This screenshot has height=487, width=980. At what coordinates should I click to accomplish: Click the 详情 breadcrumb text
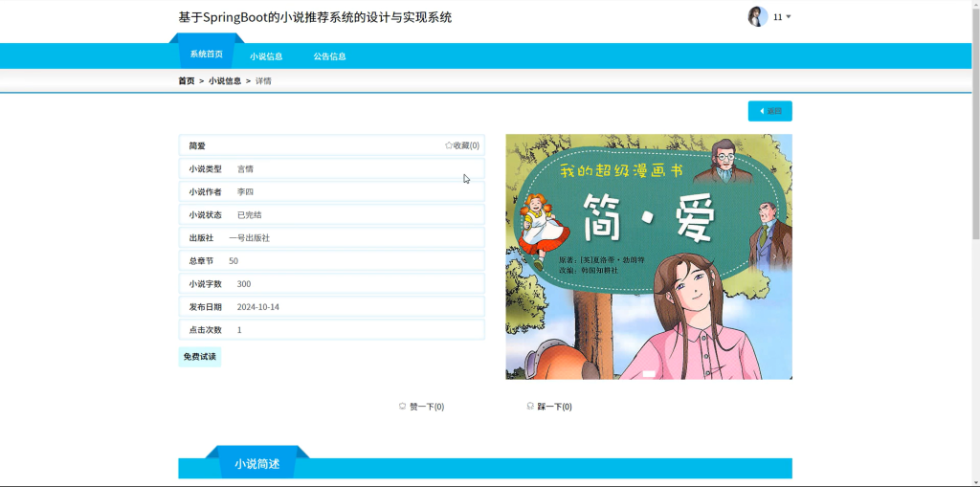click(263, 80)
